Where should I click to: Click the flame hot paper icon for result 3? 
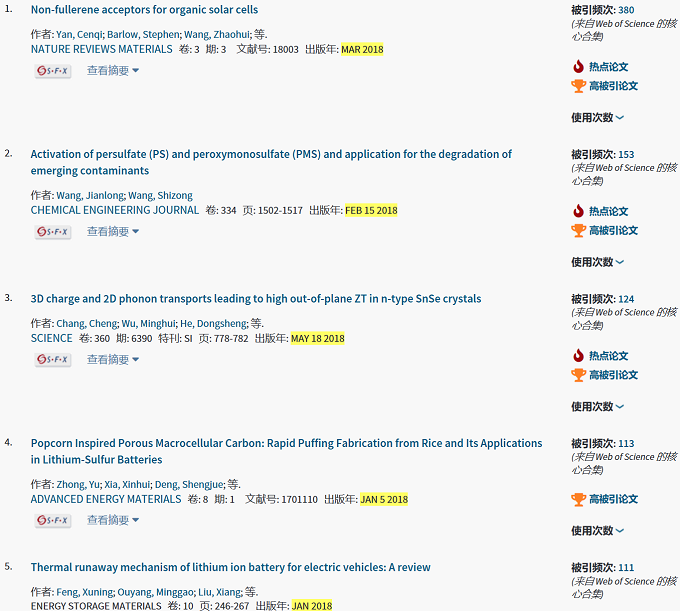(x=578, y=356)
